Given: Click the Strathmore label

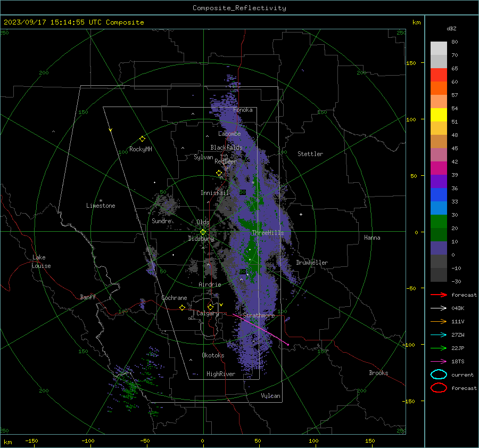Looking at the screenshot, I should click(259, 315).
